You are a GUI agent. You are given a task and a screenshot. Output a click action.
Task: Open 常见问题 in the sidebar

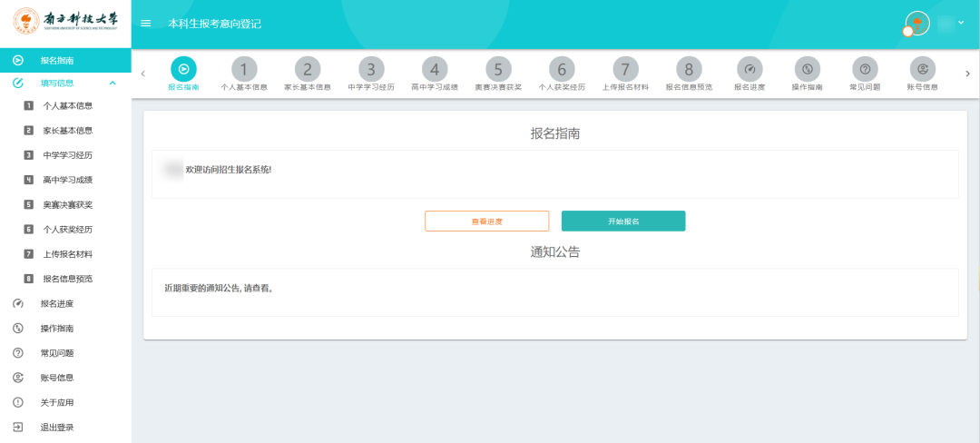pos(57,353)
